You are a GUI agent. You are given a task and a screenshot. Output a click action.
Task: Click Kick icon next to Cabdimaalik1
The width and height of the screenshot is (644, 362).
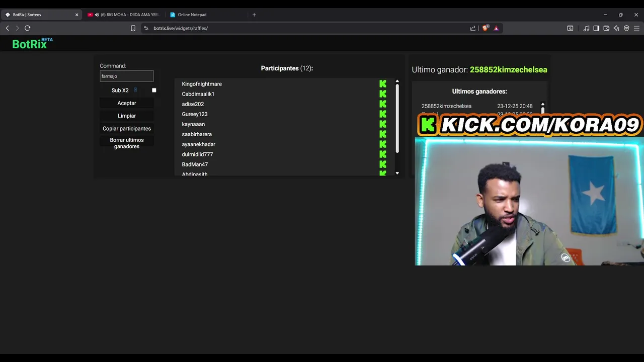click(x=383, y=94)
